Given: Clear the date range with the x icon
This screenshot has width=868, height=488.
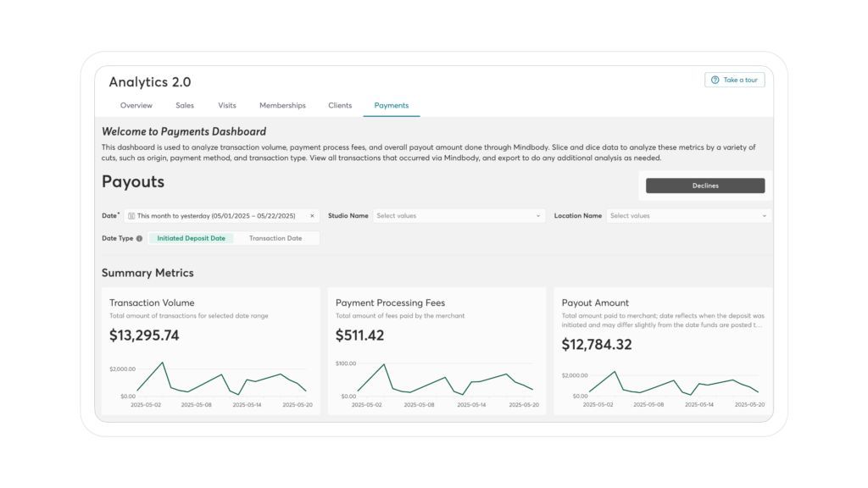Looking at the screenshot, I should 312,216.
